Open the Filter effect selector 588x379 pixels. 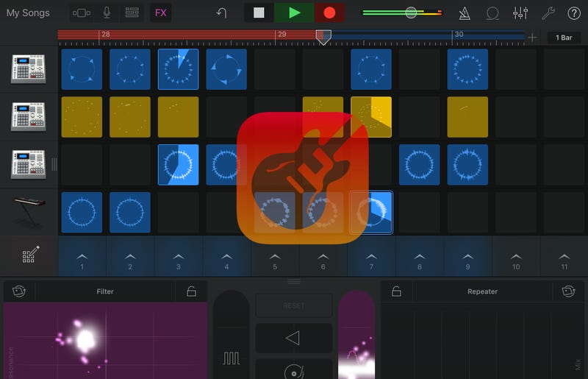pos(105,291)
